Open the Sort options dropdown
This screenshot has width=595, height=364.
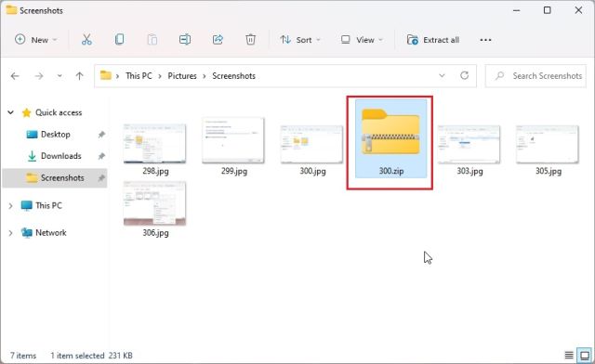pos(300,39)
